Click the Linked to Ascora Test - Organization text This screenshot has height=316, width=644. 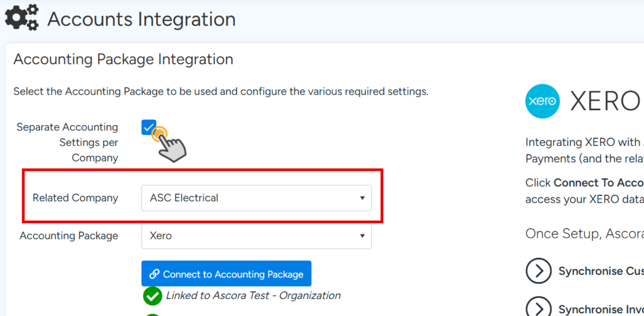click(253, 295)
